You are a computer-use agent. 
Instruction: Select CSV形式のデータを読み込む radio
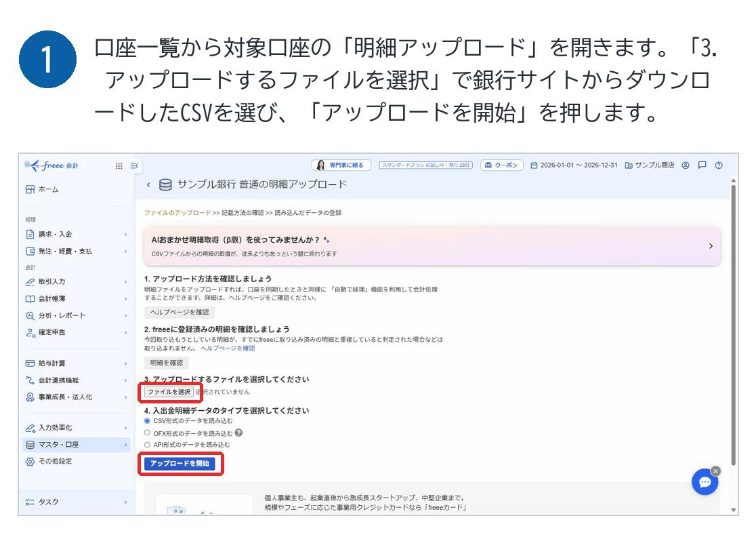point(148,421)
